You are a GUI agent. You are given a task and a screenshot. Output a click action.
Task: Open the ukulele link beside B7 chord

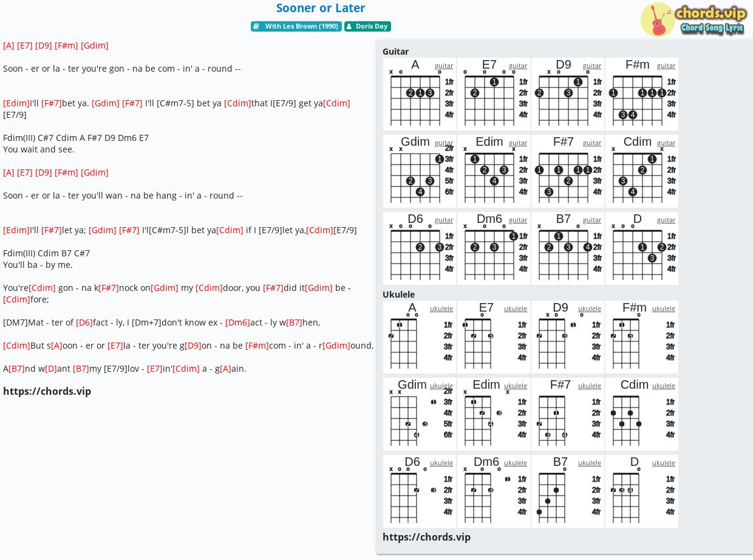590,463
